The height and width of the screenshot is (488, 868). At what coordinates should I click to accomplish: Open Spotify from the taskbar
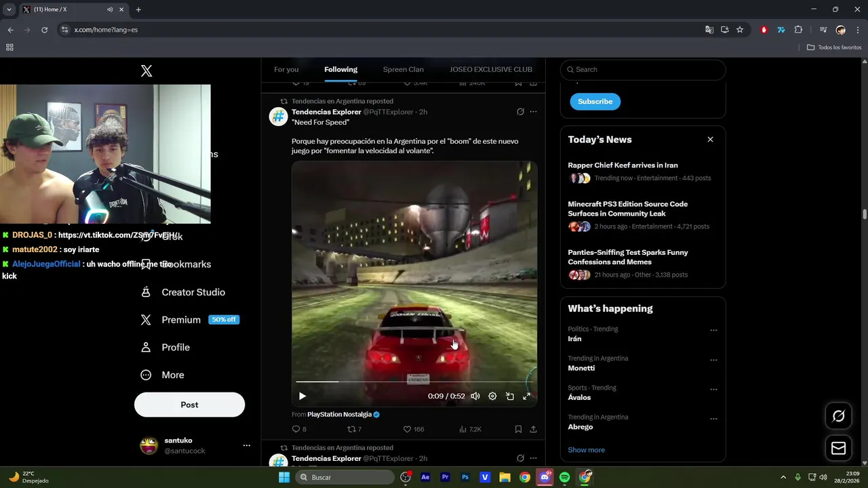click(564, 477)
